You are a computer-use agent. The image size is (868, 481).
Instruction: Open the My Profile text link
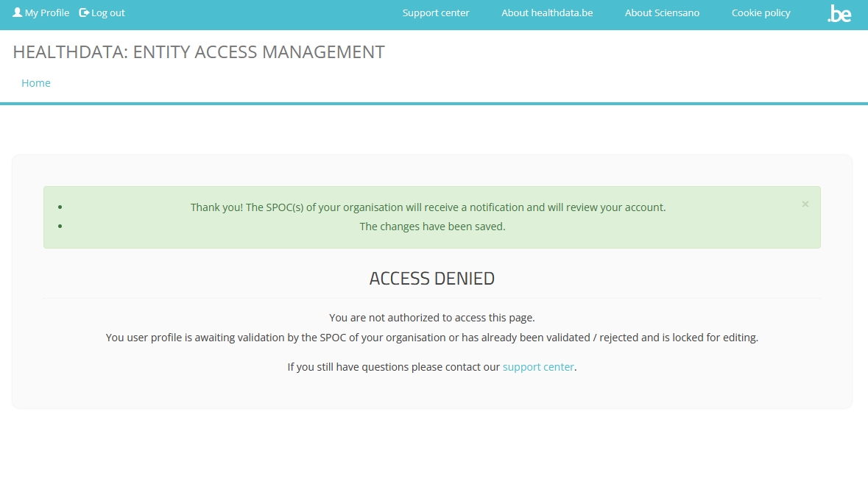(47, 13)
